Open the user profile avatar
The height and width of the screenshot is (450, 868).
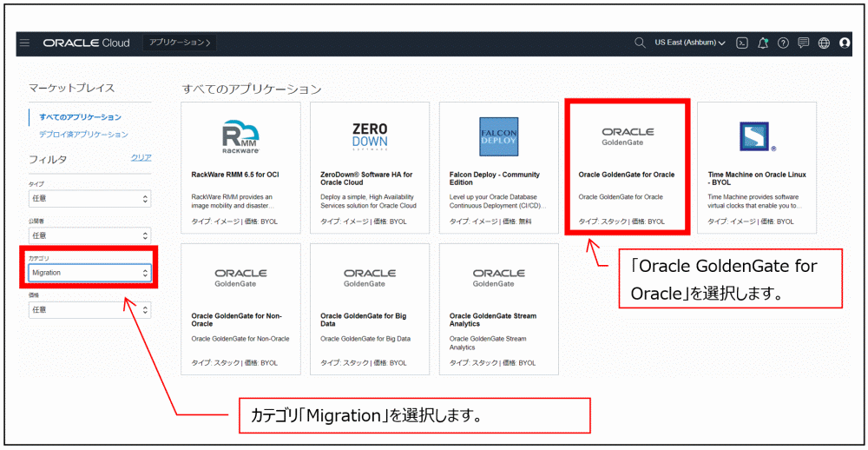click(845, 43)
